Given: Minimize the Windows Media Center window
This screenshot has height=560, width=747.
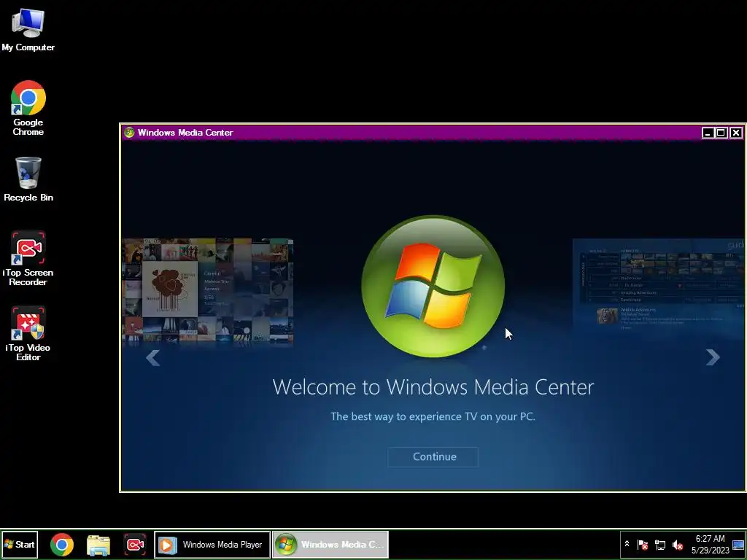Looking at the screenshot, I should point(708,133).
